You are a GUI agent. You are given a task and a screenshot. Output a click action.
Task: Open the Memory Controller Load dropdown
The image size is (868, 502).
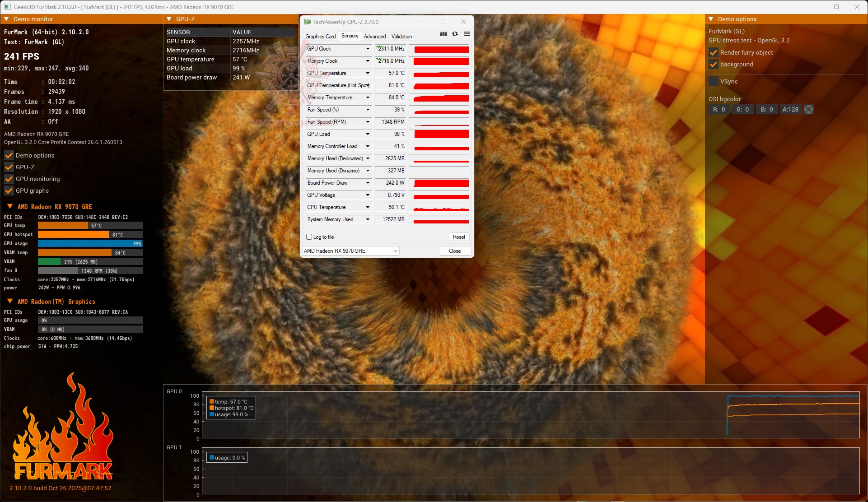[x=368, y=146]
